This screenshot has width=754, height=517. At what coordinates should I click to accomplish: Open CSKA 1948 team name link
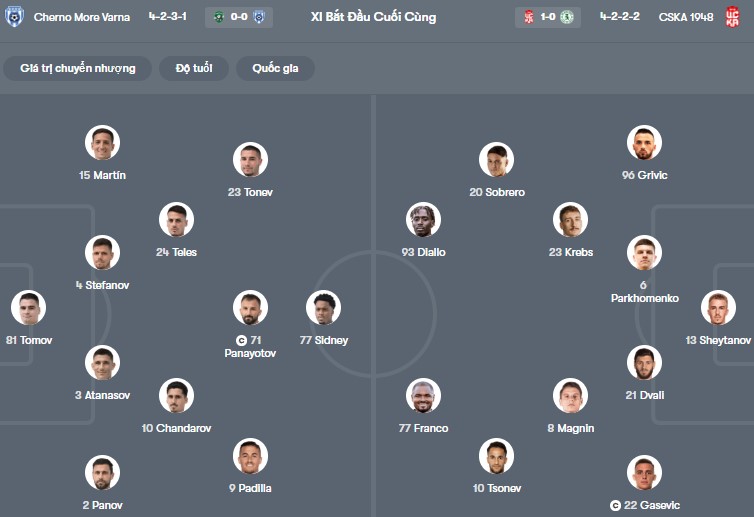click(x=686, y=17)
